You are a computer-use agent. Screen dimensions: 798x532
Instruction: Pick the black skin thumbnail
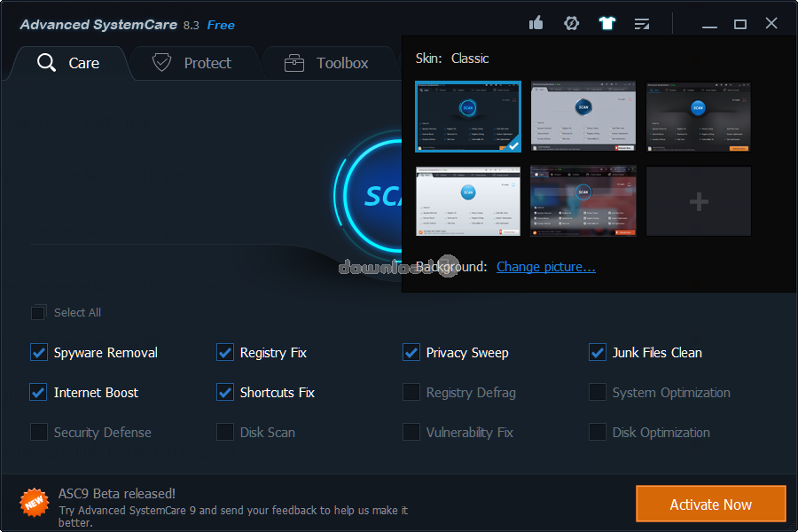click(699, 116)
